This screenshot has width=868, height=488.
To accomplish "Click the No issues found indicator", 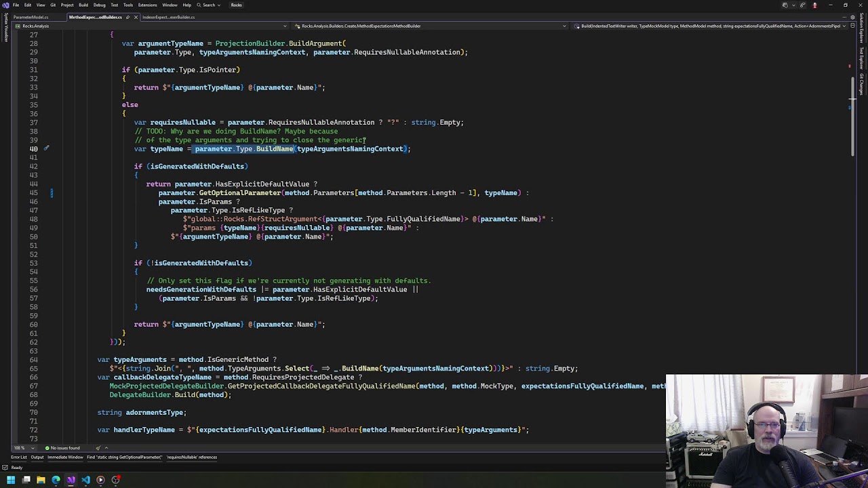I will 62,448.
